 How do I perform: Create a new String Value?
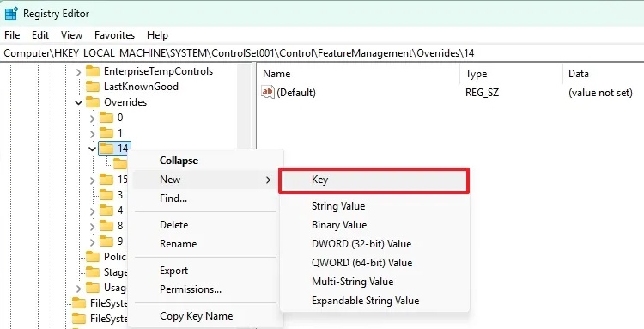pyautogui.click(x=374, y=206)
